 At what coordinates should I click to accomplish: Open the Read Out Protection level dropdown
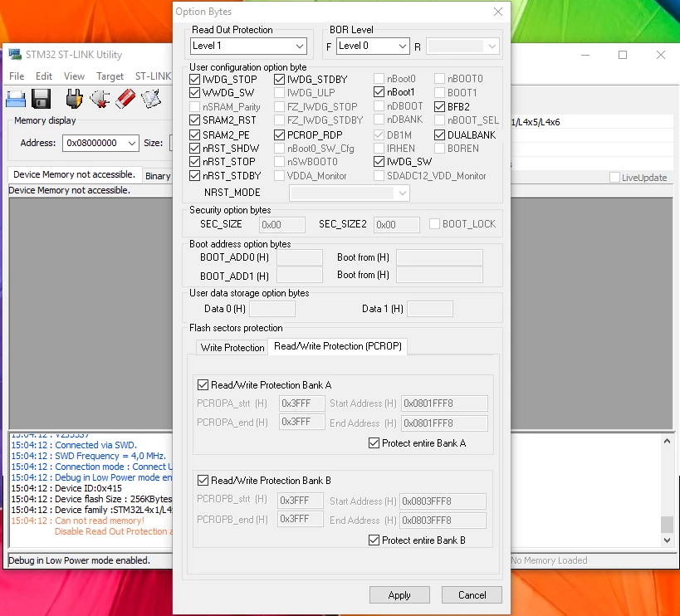coord(248,46)
